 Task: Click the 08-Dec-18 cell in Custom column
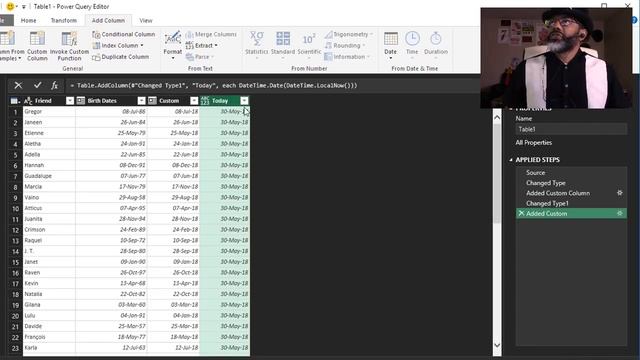[x=173, y=165]
